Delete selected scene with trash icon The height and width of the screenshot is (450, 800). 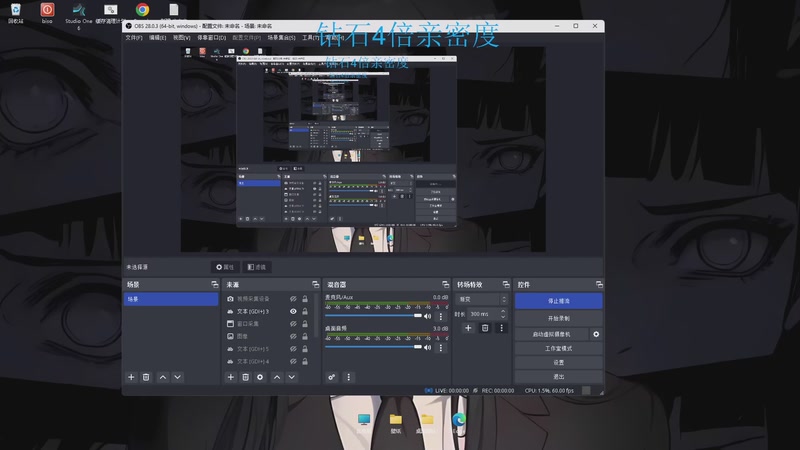[x=146, y=377]
